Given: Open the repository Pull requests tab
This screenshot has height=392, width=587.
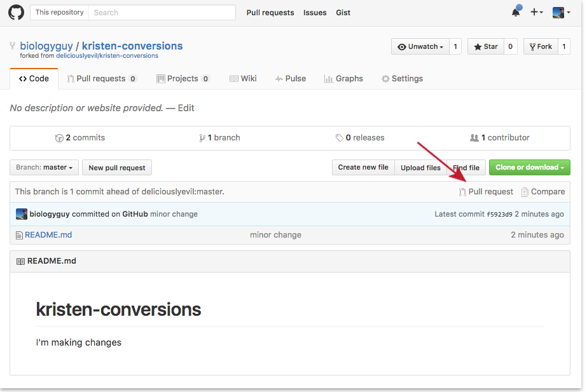Looking at the screenshot, I should click(x=102, y=79).
